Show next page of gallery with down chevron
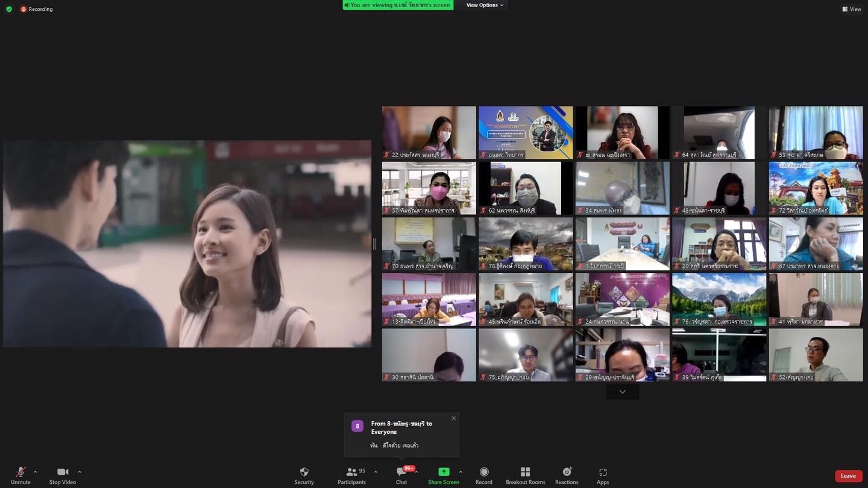868x488 pixels. pyautogui.click(x=623, y=392)
